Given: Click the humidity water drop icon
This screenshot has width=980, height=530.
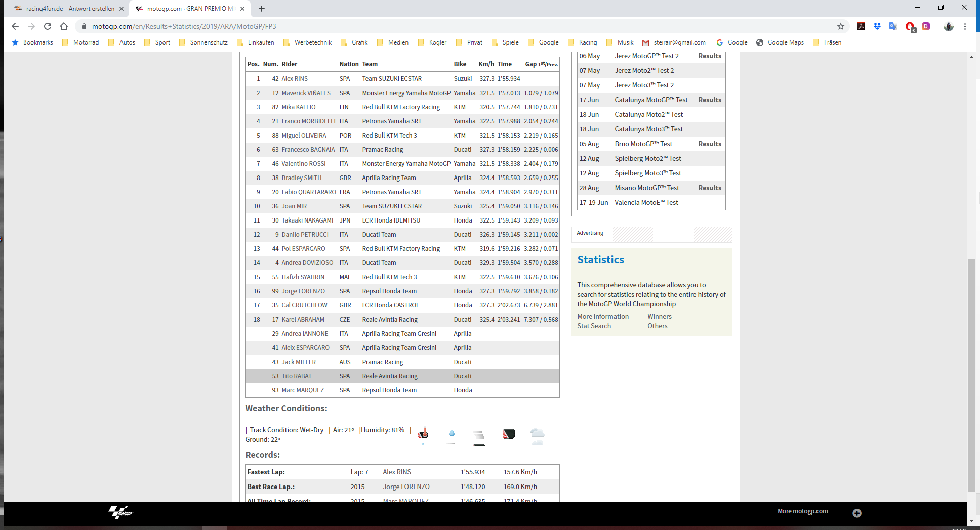Looking at the screenshot, I should 451,434.
